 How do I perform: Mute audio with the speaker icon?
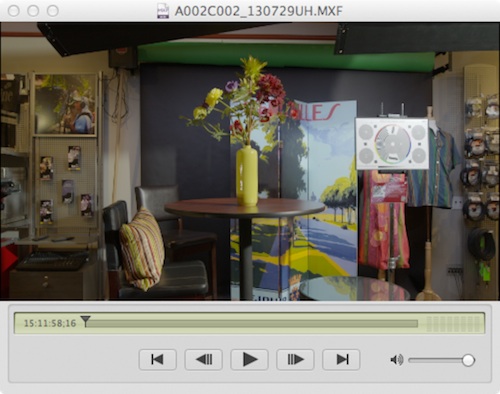click(396, 360)
